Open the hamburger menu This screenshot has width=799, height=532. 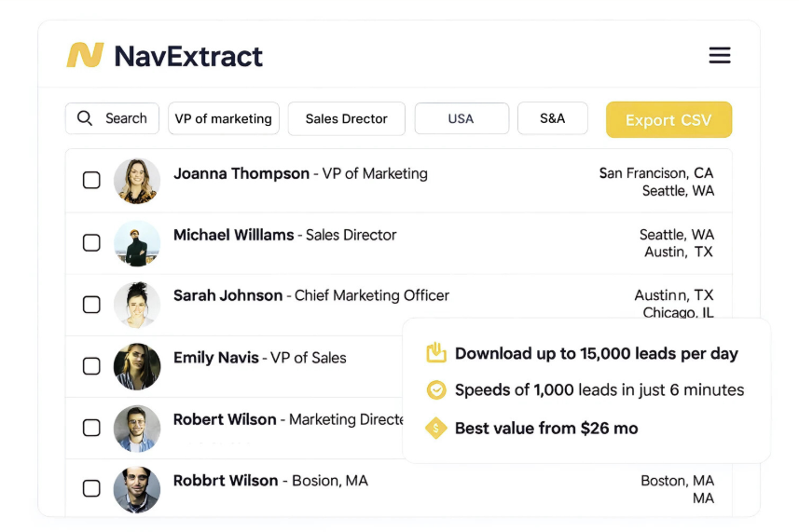coord(719,56)
